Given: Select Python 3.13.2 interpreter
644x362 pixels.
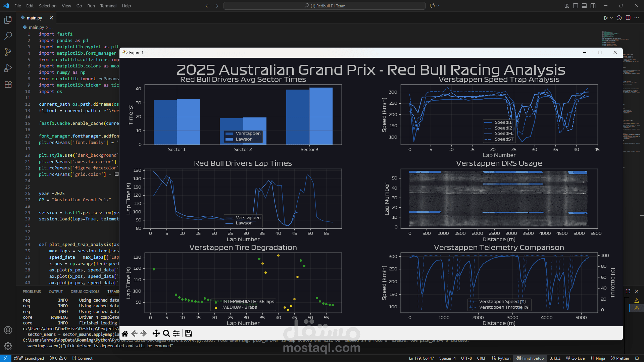Looking at the screenshot, I should [555, 358].
